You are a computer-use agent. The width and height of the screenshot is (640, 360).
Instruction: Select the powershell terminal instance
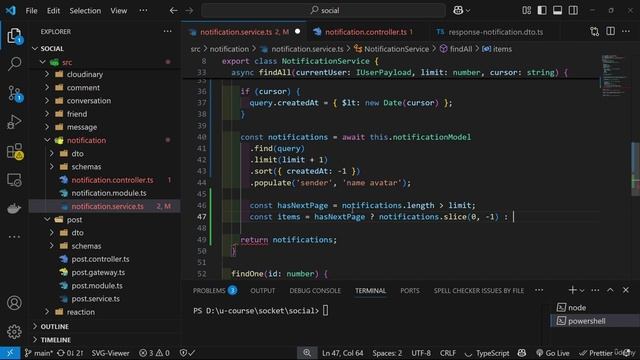(594, 321)
